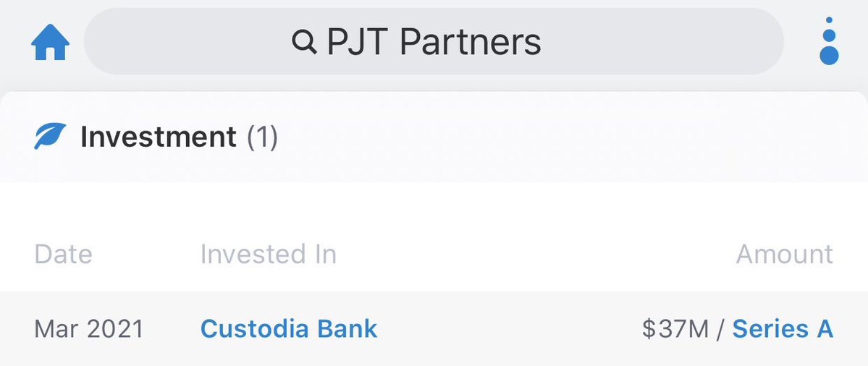
Task: Click the word Partners in search bar
Action: (x=470, y=43)
